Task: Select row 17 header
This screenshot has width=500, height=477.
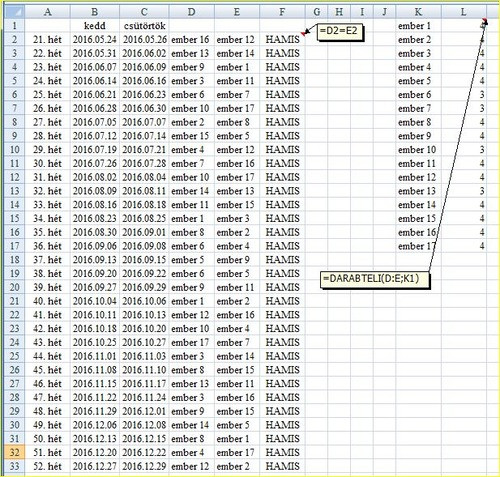Action: [x=14, y=246]
